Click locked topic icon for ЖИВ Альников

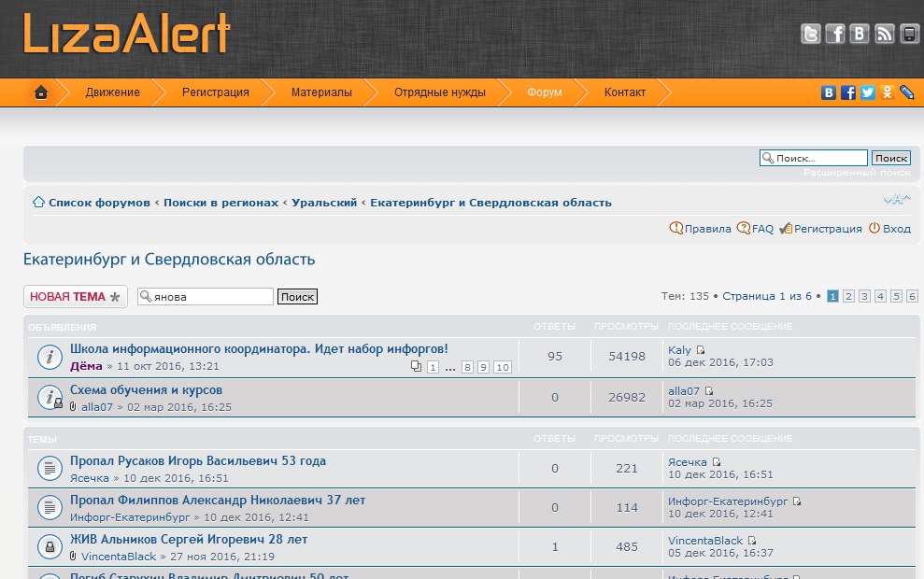coord(50,547)
